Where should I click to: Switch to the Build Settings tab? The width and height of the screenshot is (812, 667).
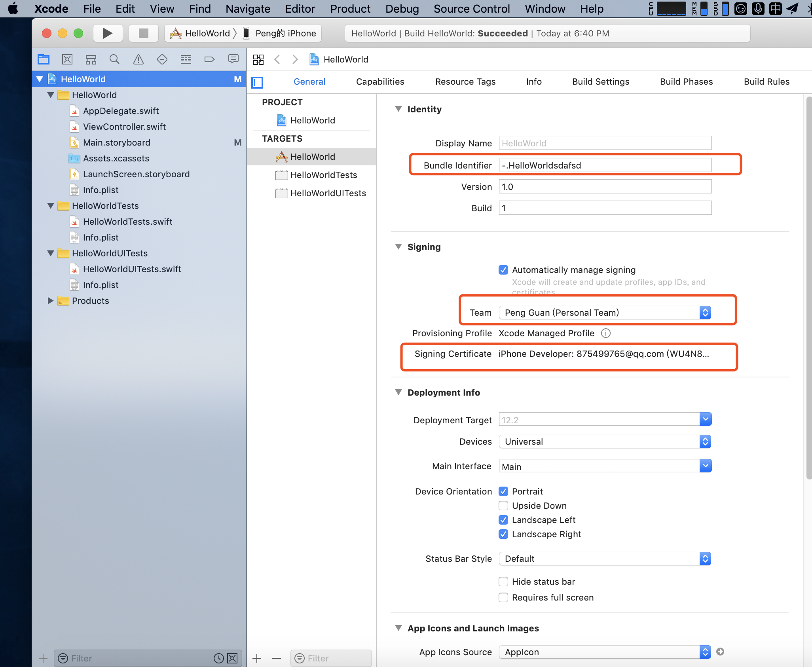pyautogui.click(x=601, y=81)
